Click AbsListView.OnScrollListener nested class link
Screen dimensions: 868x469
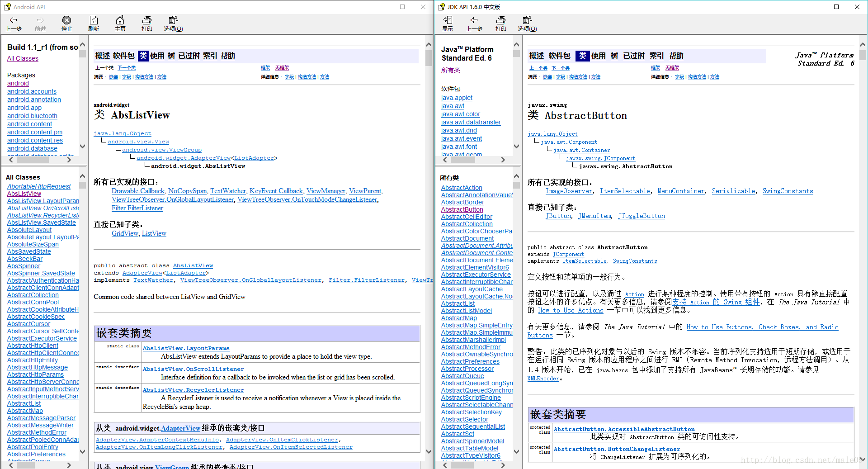tap(193, 369)
